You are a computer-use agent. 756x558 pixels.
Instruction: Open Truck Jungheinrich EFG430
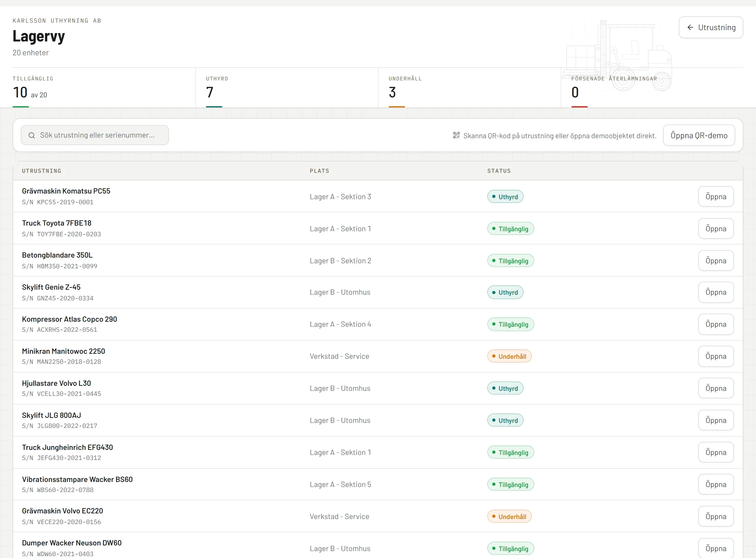click(x=716, y=453)
